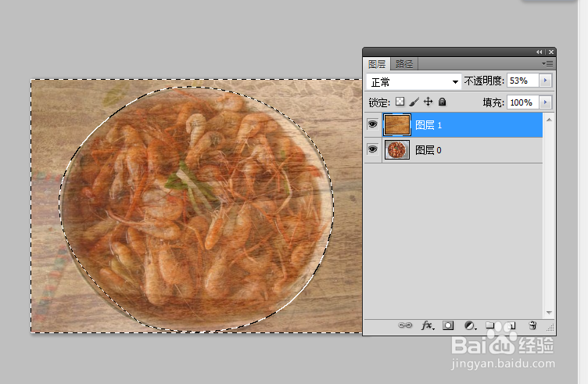Click the 图层 1 layer name
Viewport: 588px width, 384px height.
pos(428,125)
